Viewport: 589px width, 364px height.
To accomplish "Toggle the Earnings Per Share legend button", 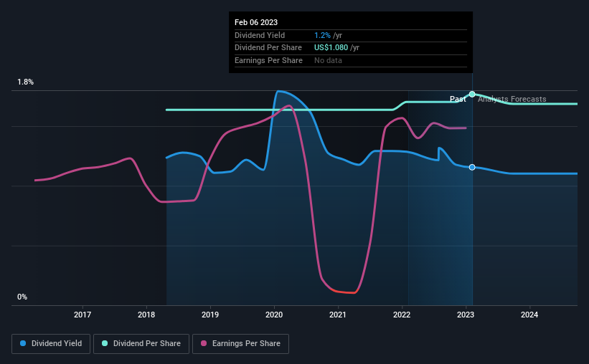I will coord(240,344).
